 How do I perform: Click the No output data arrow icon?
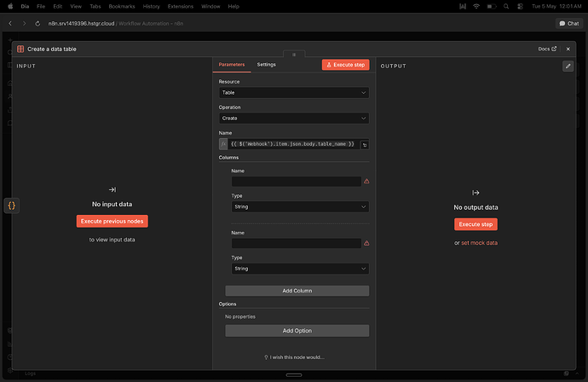click(x=476, y=193)
